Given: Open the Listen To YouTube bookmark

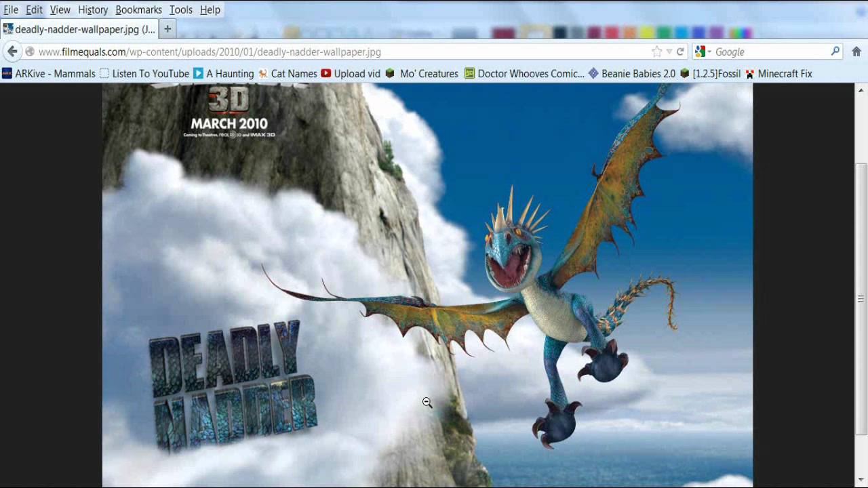Looking at the screenshot, I should pos(144,74).
